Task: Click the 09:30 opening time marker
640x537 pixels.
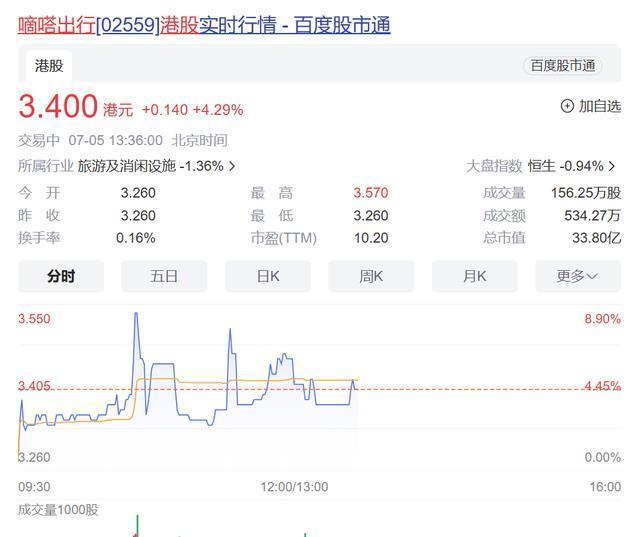Action: pos(34,487)
